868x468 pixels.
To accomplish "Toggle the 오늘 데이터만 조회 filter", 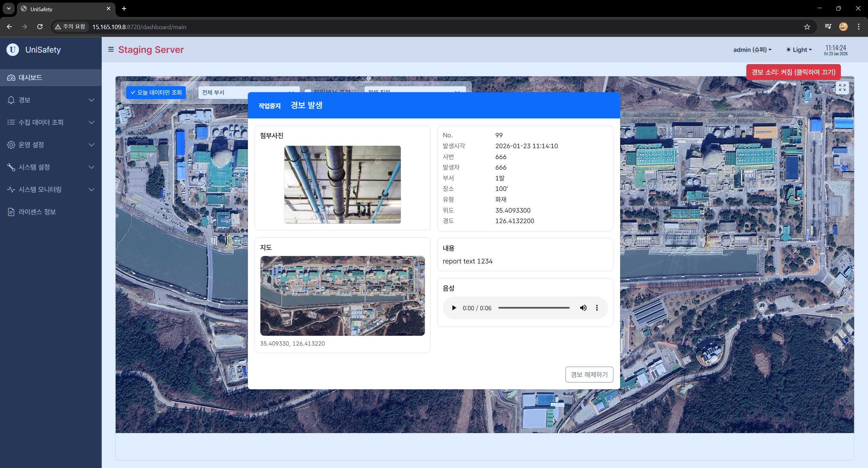I will tap(156, 92).
